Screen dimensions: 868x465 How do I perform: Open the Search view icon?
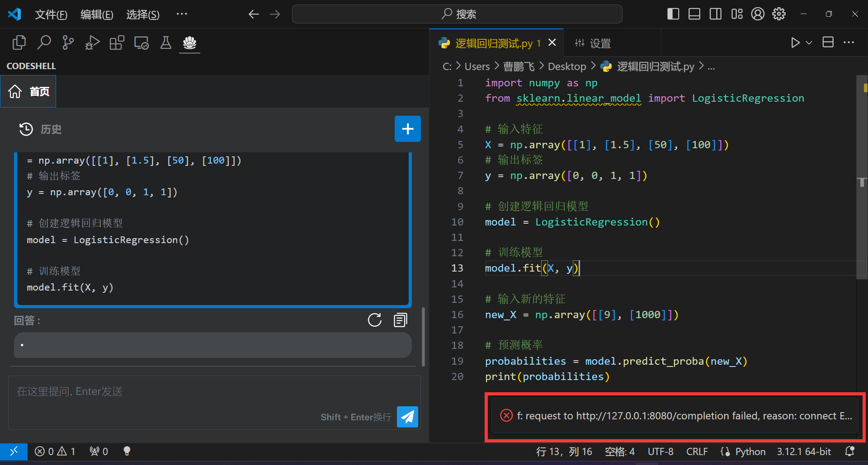(x=44, y=43)
